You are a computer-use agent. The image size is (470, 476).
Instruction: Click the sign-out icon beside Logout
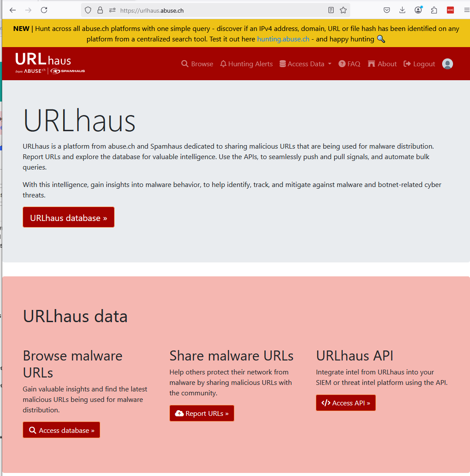pos(407,64)
